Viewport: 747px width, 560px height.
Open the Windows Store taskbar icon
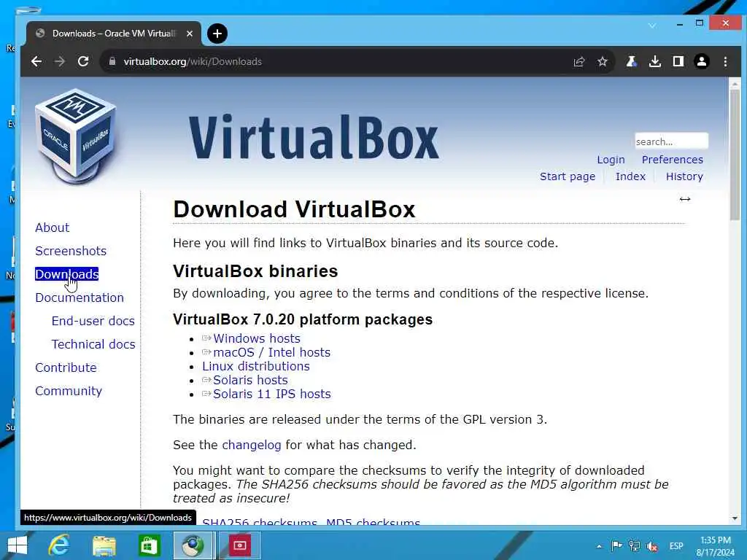149,545
